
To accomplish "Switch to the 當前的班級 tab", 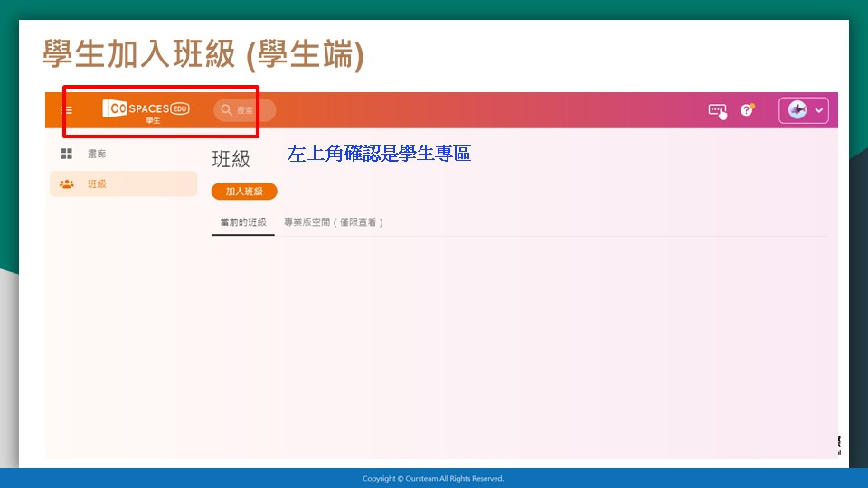I will (x=242, y=222).
